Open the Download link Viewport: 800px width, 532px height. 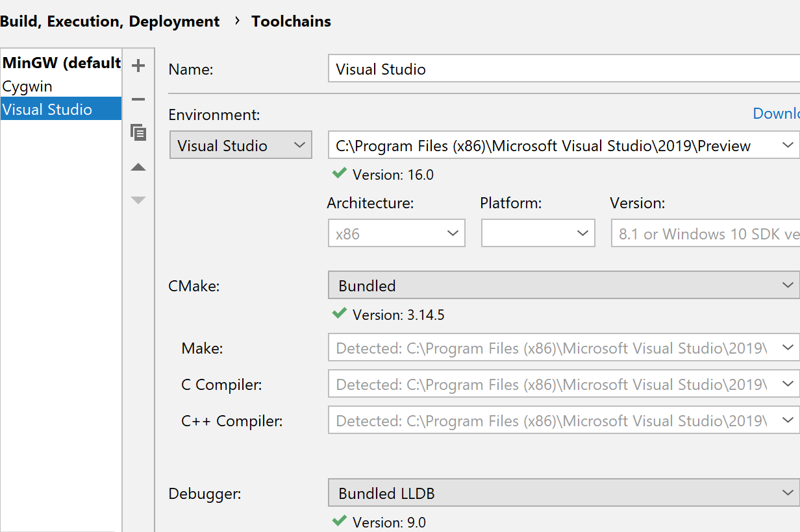pos(776,114)
